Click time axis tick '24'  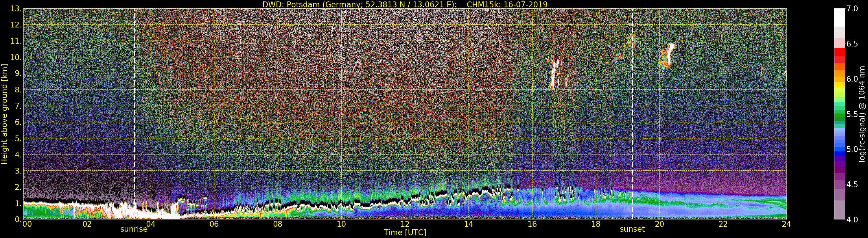[786, 224]
